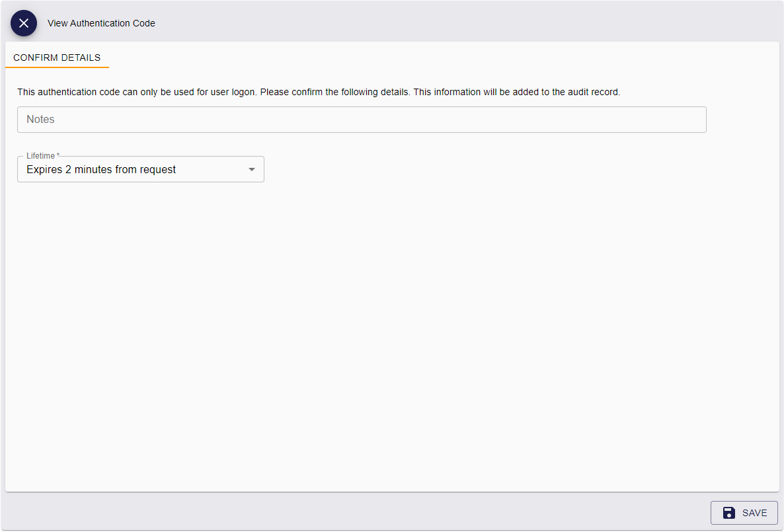Focus the Notes input field
This screenshot has width=784, height=532.
(x=362, y=120)
